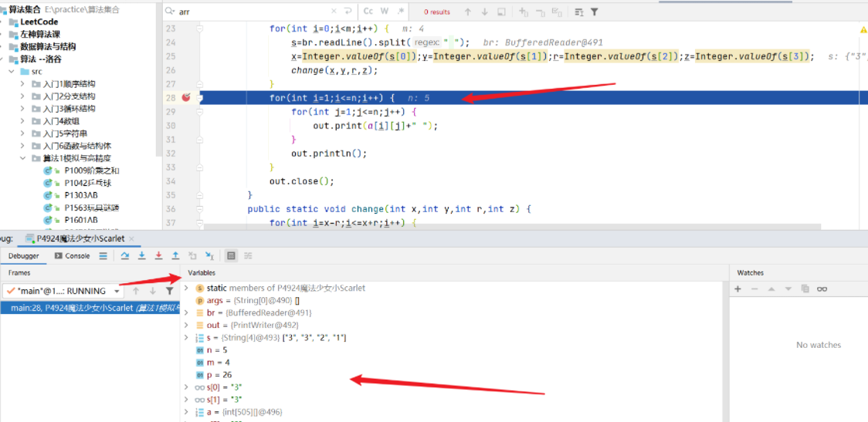The image size is (868, 422).
Task: Expand the 入门1顺序结构 folder
Action: 22,84
